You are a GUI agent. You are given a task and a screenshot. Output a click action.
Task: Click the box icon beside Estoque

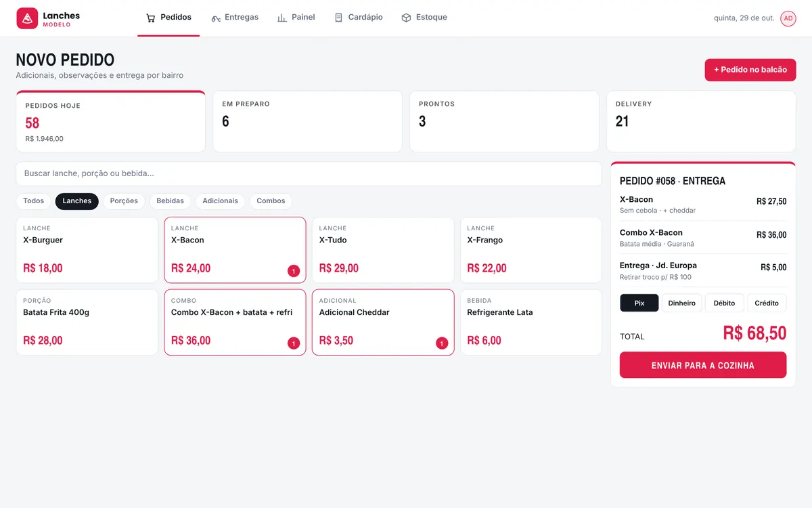click(406, 18)
